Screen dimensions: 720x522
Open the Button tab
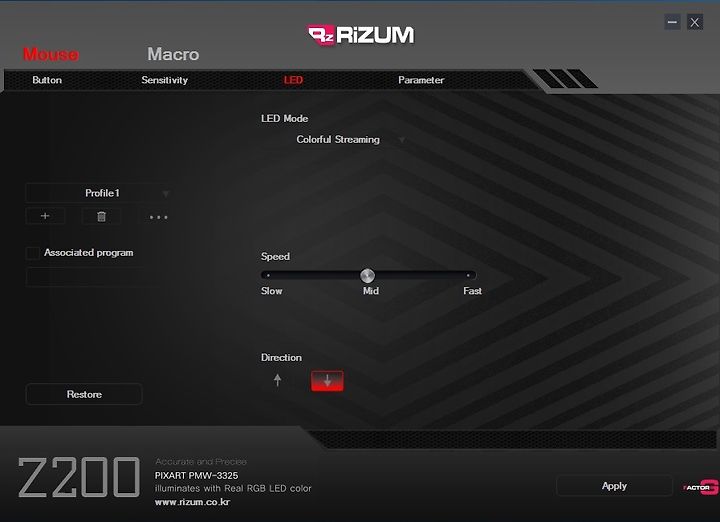click(47, 80)
